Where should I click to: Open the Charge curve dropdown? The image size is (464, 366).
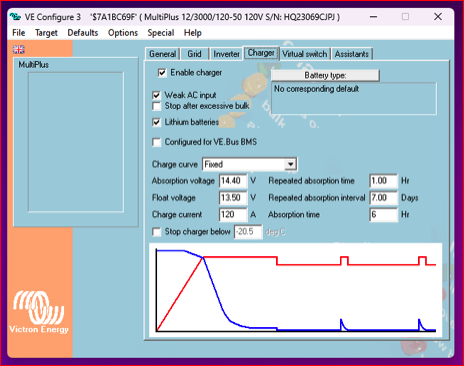click(290, 164)
